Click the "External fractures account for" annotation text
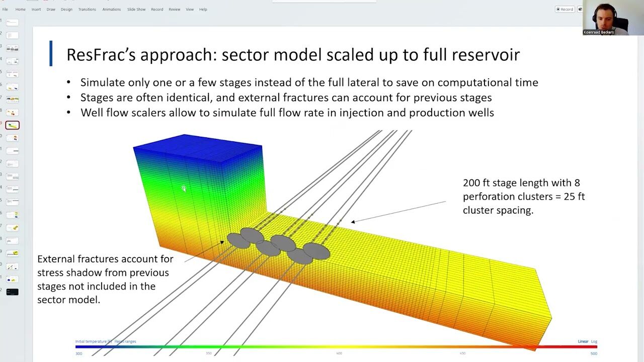644x362 pixels. (x=105, y=280)
